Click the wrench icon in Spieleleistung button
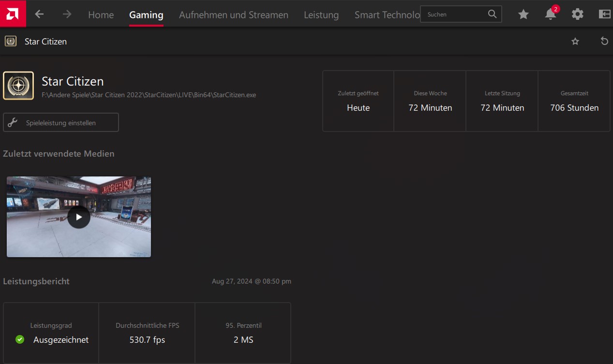 pos(13,122)
